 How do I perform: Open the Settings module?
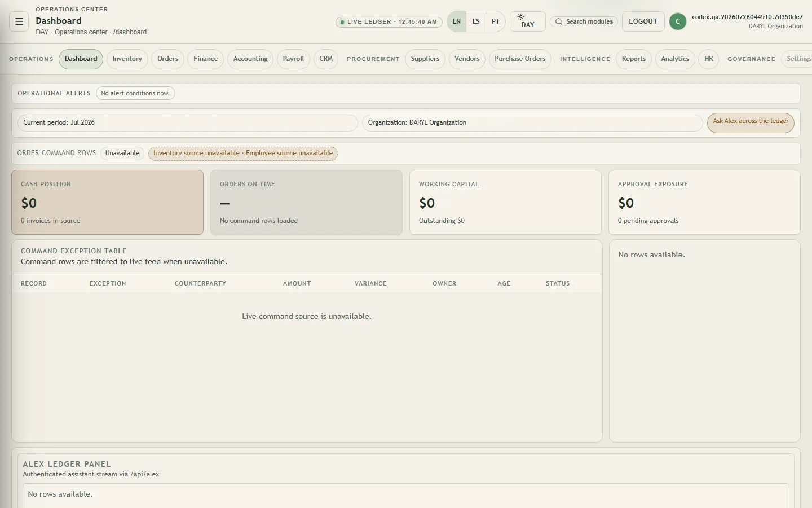pyautogui.click(x=798, y=59)
